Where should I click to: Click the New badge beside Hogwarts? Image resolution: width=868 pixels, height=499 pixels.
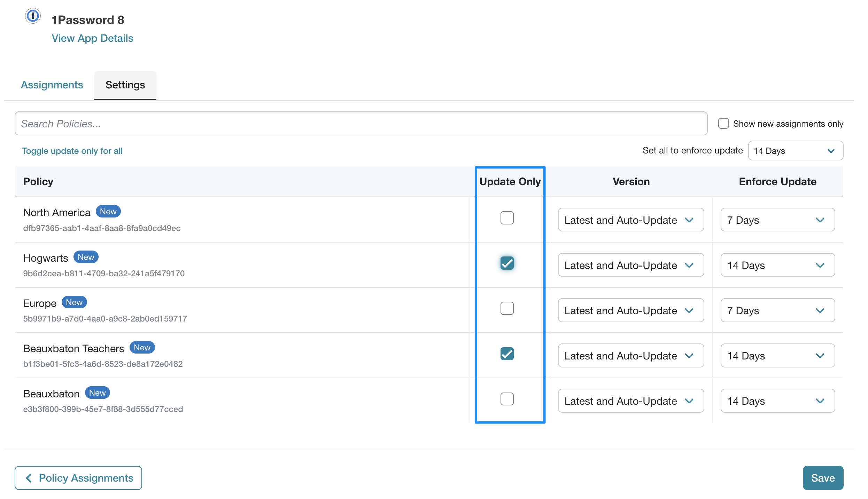86,257
